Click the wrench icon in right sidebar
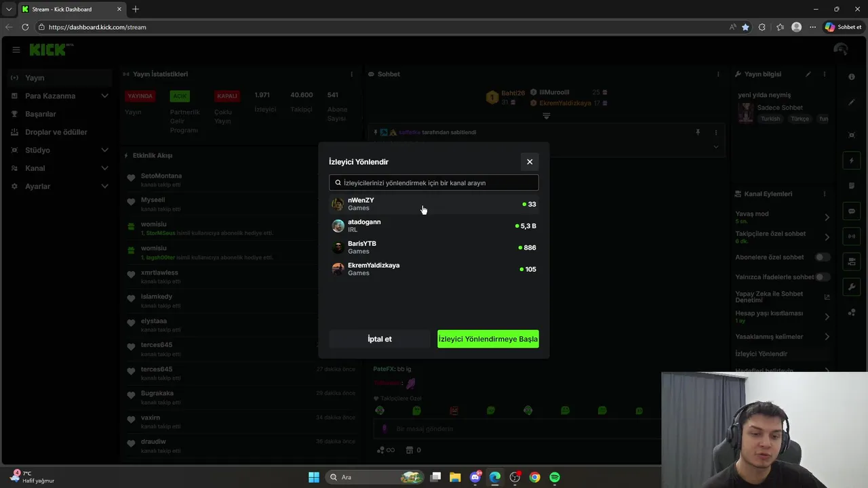 pyautogui.click(x=852, y=287)
